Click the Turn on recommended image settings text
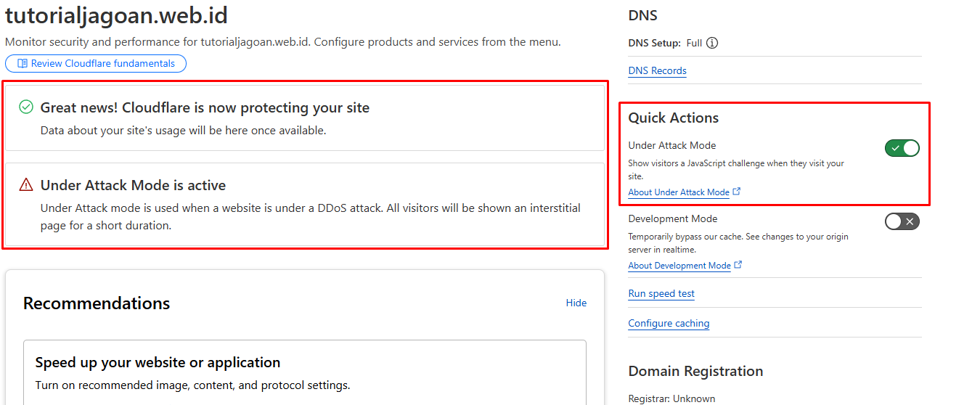The height and width of the screenshot is (405, 980). 192,385
